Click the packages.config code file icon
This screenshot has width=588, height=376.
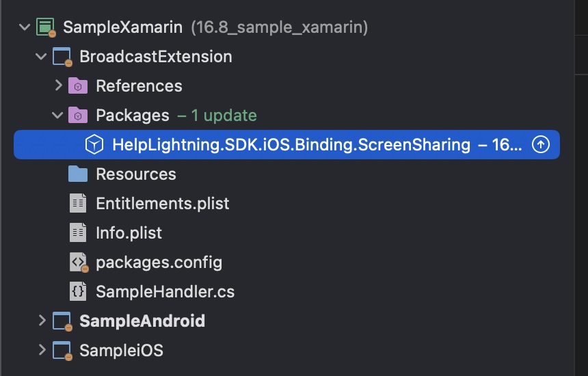[79, 263]
